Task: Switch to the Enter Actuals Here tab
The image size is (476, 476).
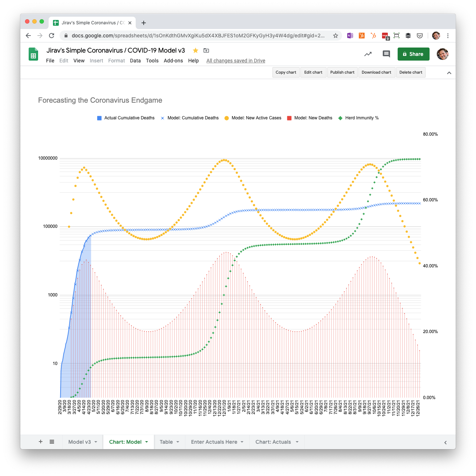Action: click(x=214, y=442)
